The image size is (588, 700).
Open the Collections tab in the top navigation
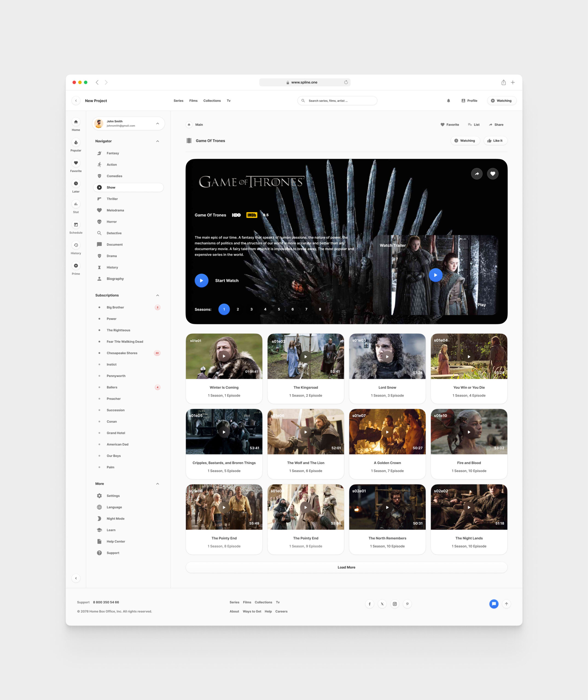212,101
